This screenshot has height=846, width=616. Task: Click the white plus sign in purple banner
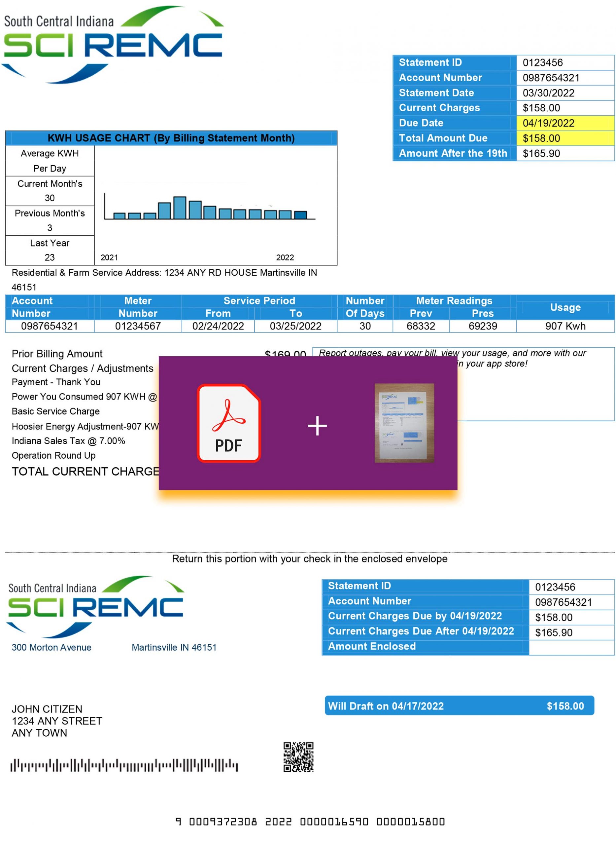point(317,425)
